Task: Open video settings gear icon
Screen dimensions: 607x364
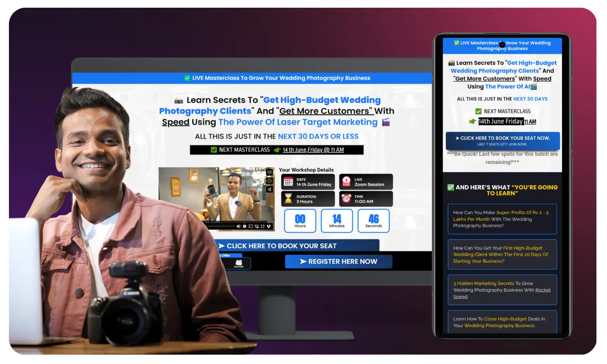Action: [x=244, y=226]
